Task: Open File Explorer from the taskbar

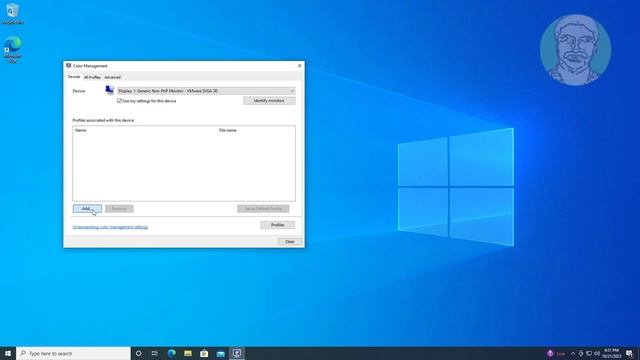Action: pos(188,353)
